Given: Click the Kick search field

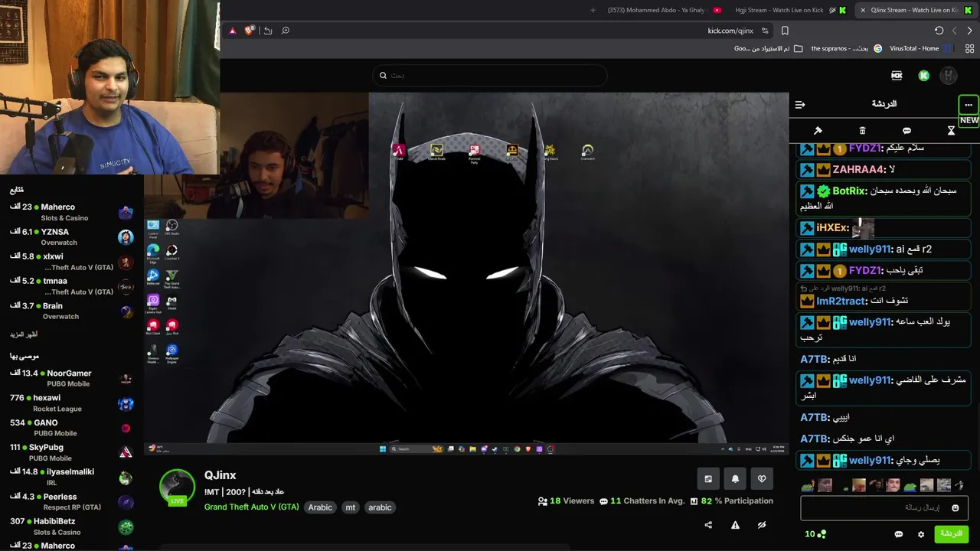Looking at the screenshot, I should (x=490, y=75).
